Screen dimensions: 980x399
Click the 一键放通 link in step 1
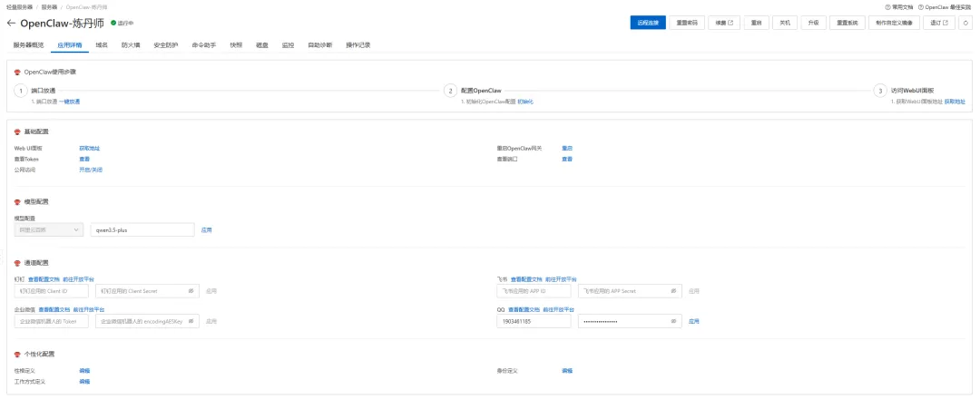pyautogui.click(x=69, y=102)
